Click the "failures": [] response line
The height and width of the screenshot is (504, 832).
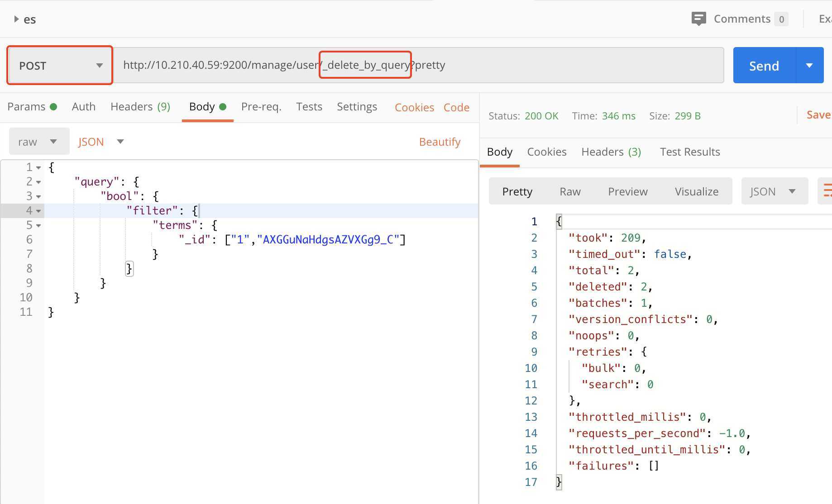614,466
